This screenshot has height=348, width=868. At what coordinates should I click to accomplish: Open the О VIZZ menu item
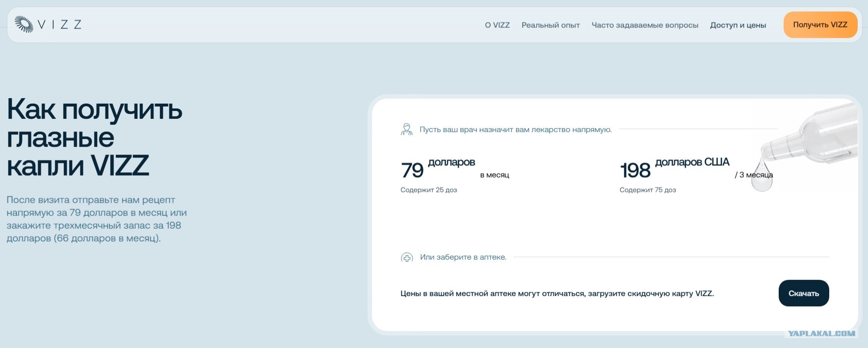(x=497, y=25)
